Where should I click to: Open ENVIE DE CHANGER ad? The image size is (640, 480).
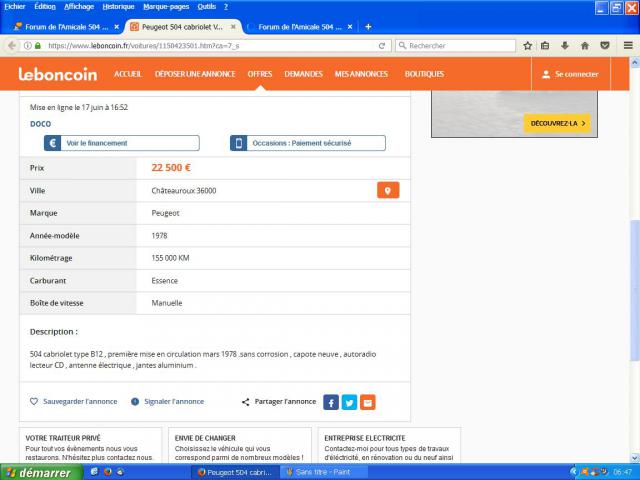pos(240,445)
